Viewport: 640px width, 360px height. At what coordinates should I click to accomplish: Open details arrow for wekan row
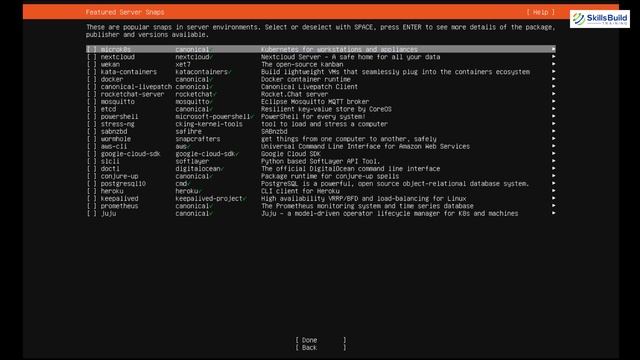(553, 64)
